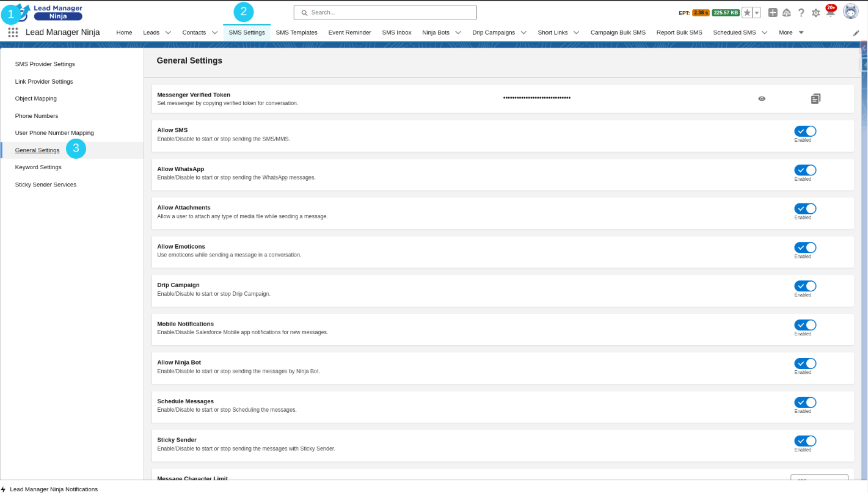This screenshot has height=493, width=868.
Task: Open the SMS Inbox tab
Action: click(396, 32)
